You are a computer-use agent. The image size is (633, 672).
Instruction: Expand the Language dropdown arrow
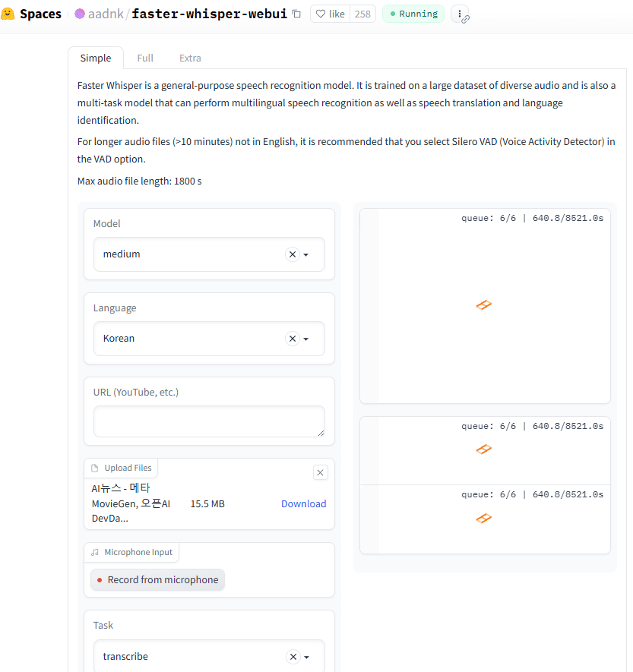tap(306, 339)
